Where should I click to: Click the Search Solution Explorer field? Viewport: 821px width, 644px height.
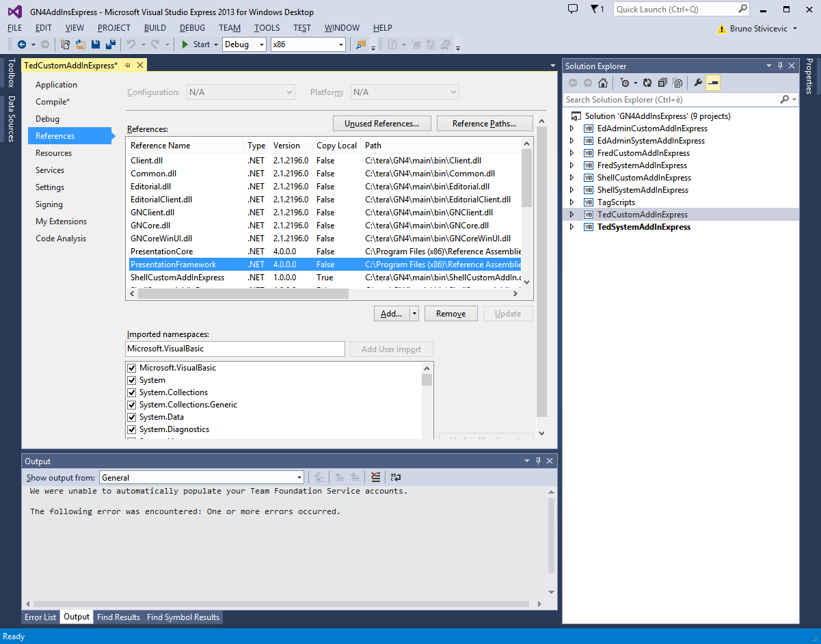pos(670,100)
